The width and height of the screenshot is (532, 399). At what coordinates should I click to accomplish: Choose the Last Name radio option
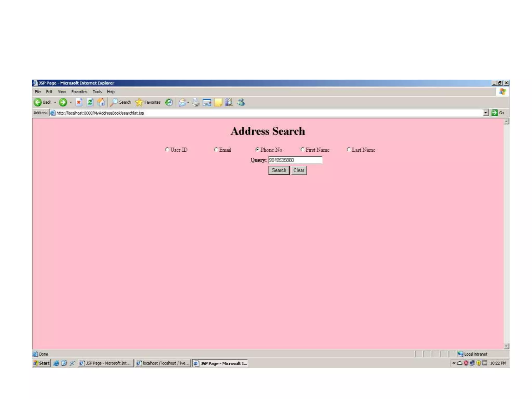click(349, 149)
